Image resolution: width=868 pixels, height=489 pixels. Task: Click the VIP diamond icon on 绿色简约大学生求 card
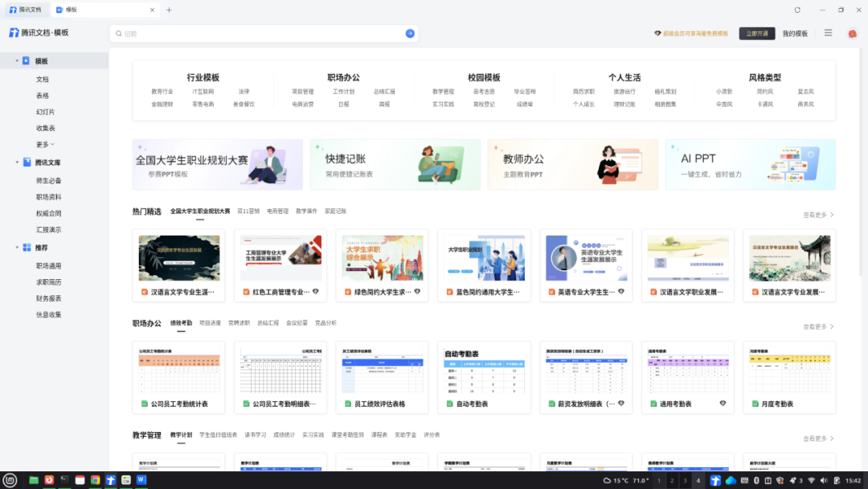coord(417,291)
